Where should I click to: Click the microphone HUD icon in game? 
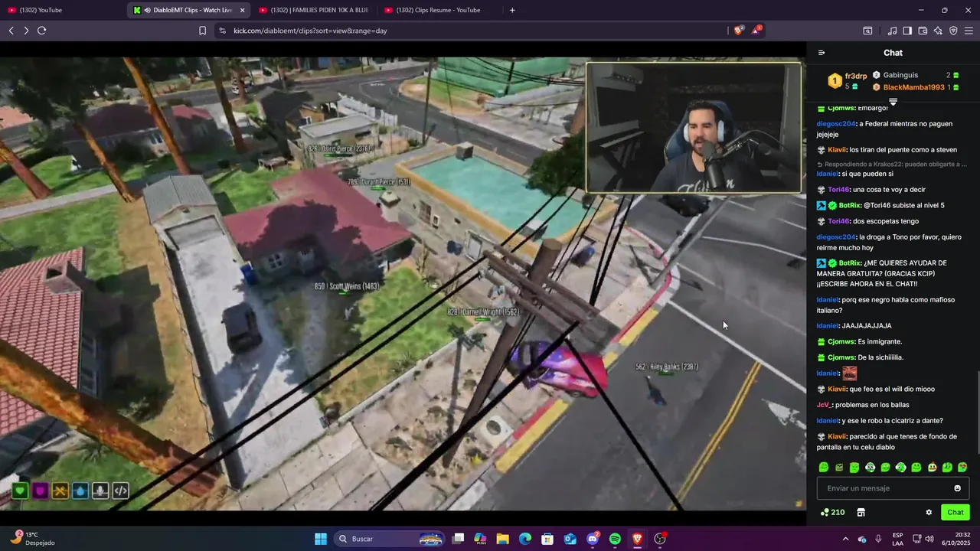click(100, 491)
